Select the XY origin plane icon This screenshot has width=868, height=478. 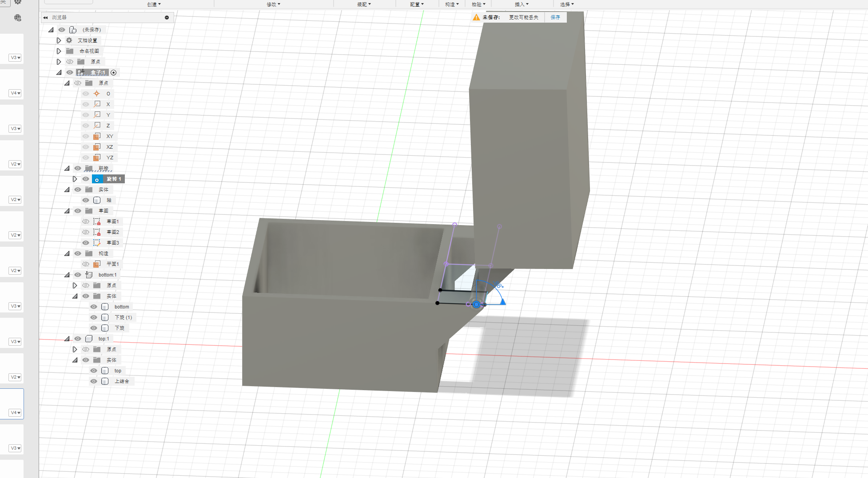[97, 136]
